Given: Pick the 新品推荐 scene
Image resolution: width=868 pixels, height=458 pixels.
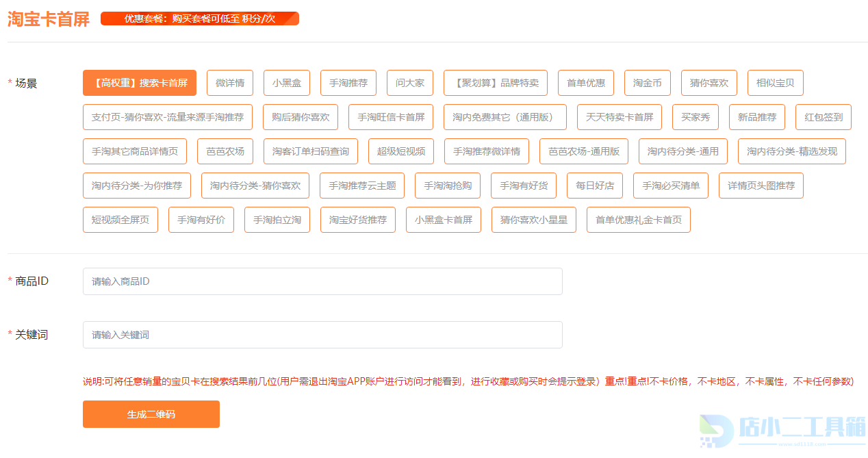Looking at the screenshot, I should pos(757,117).
